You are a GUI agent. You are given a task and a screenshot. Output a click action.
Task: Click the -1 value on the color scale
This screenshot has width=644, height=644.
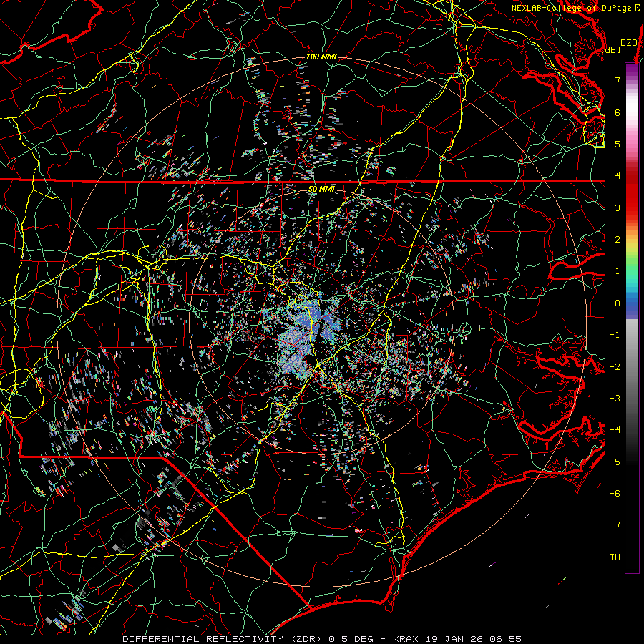pos(615,335)
